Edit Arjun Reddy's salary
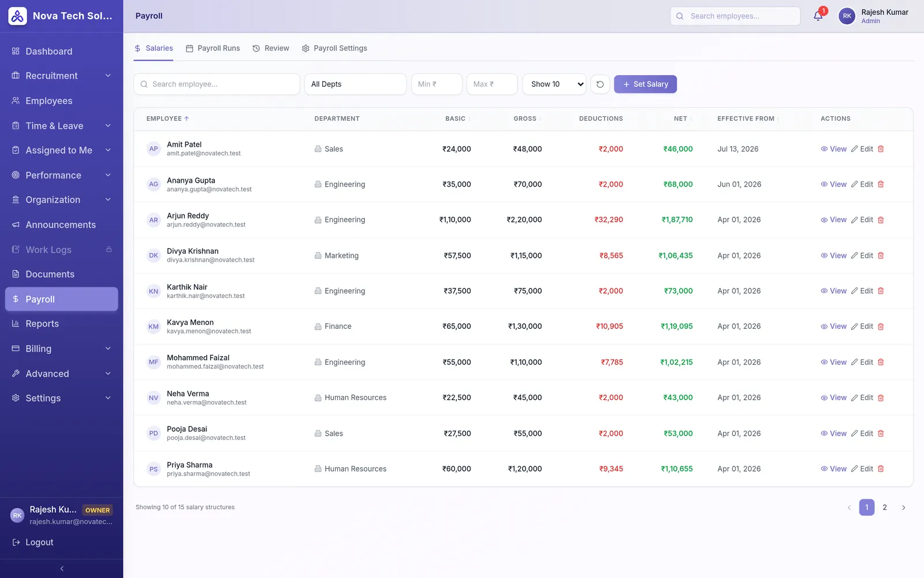The height and width of the screenshot is (578, 924). pos(862,220)
